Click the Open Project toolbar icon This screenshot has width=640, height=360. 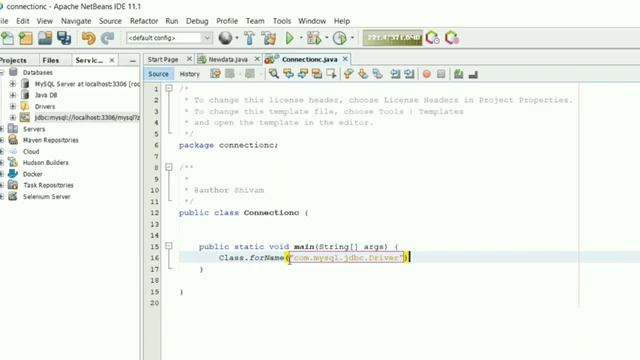(x=45, y=38)
